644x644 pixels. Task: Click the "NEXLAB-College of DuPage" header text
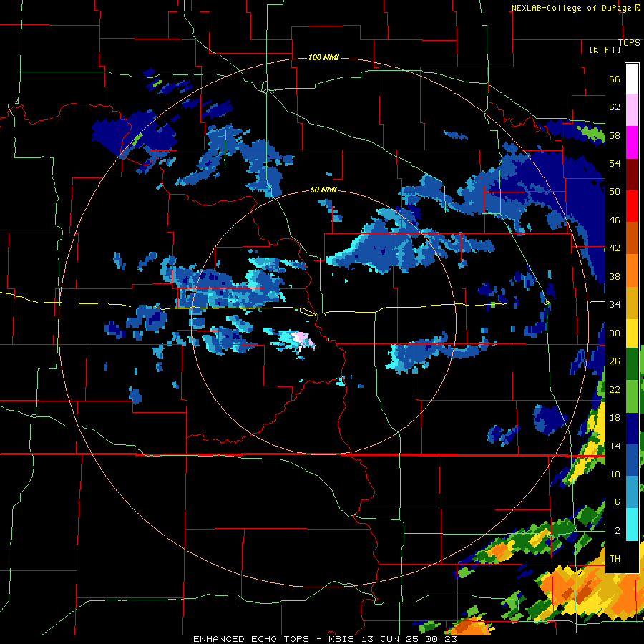[x=572, y=8]
